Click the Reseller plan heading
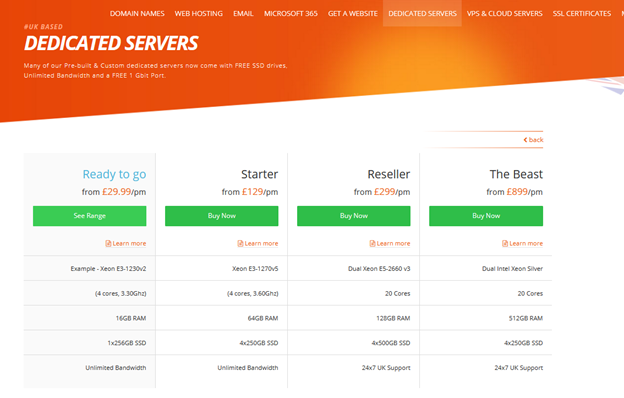Screen dimensions: 624x398 pyautogui.click(x=389, y=174)
